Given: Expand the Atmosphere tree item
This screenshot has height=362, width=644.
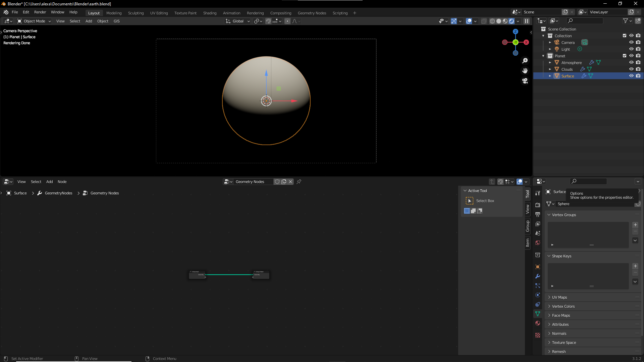Looking at the screenshot, I should point(550,63).
